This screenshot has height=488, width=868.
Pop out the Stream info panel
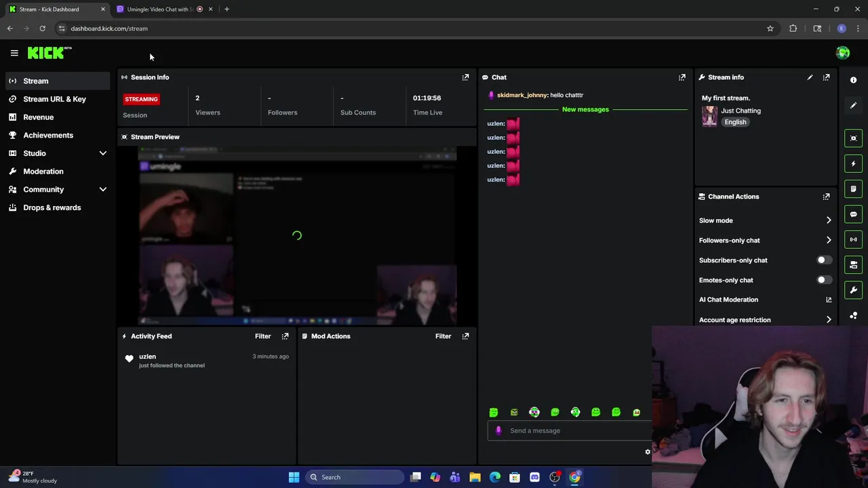(826, 77)
